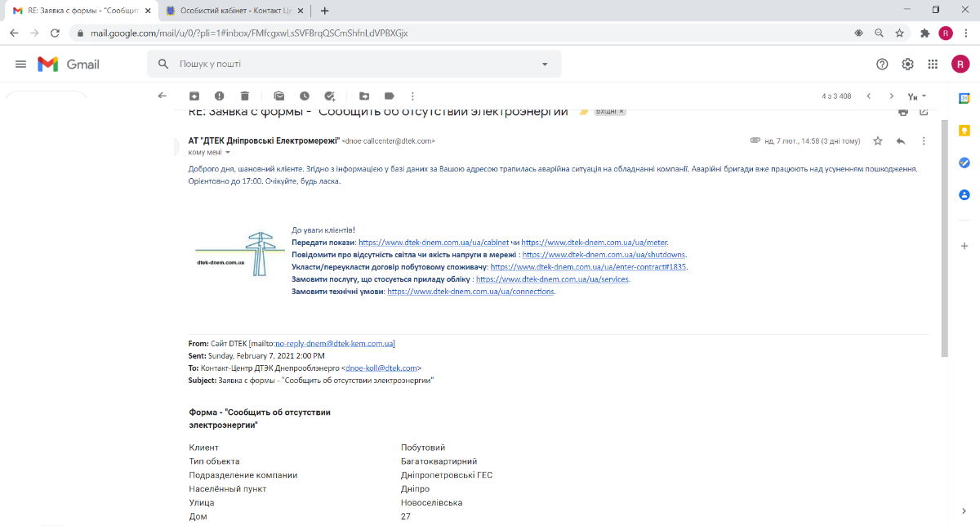Snooze this email
The image size is (980, 526).
[305, 96]
